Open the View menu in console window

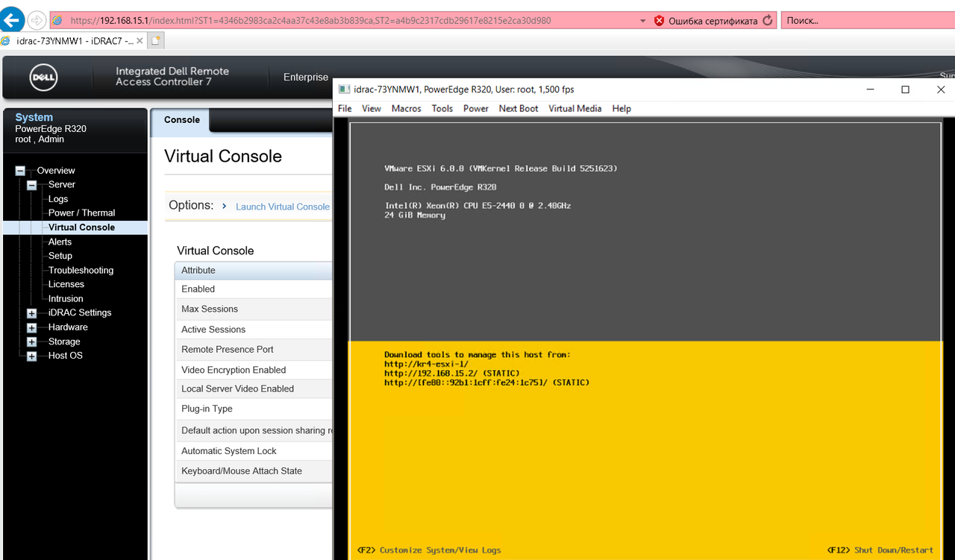click(x=372, y=109)
